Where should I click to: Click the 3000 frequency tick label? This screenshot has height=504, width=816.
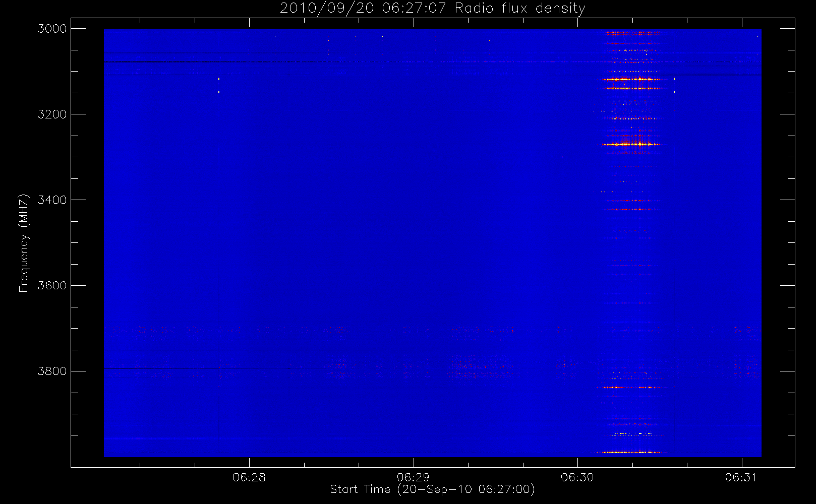(x=52, y=29)
